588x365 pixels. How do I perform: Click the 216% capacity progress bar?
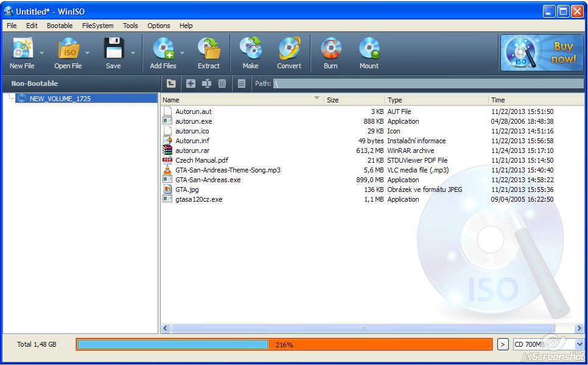click(284, 345)
